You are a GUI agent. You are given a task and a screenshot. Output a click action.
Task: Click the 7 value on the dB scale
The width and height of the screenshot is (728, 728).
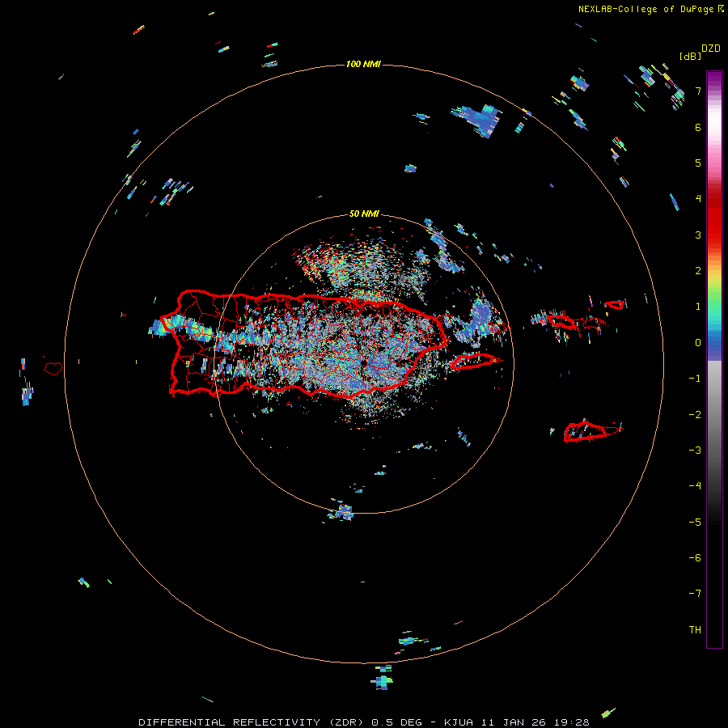click(x=698, y=91)
